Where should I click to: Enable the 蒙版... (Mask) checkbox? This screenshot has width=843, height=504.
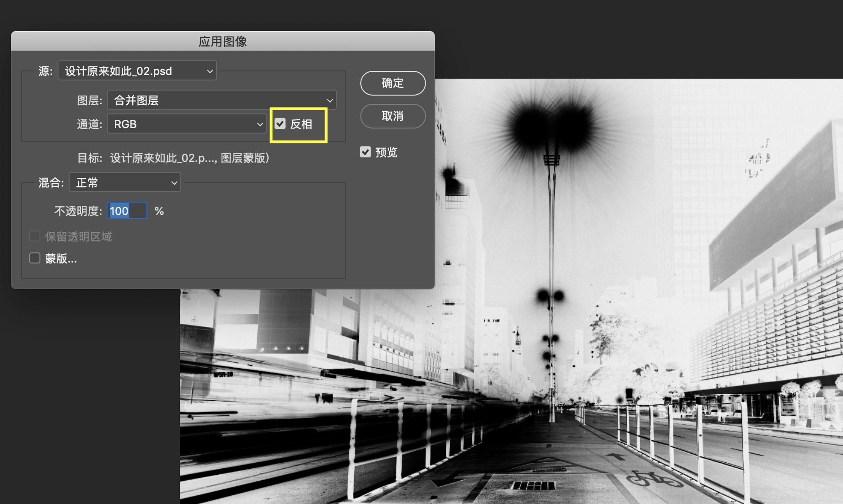click(35, 258)
